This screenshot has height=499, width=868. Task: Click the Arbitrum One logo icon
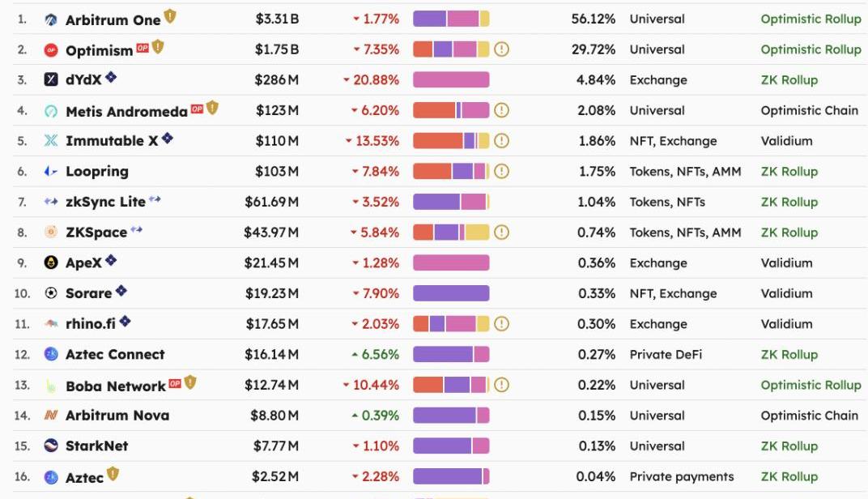tap(51, 19)
